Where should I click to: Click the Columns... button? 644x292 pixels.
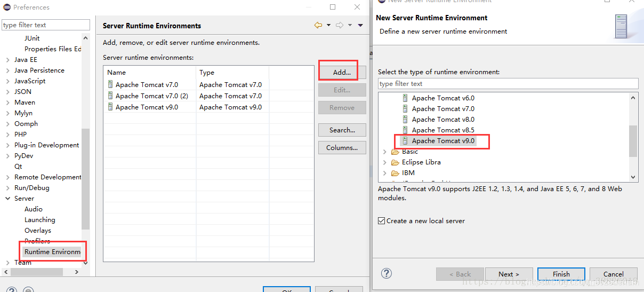(342, 147)
